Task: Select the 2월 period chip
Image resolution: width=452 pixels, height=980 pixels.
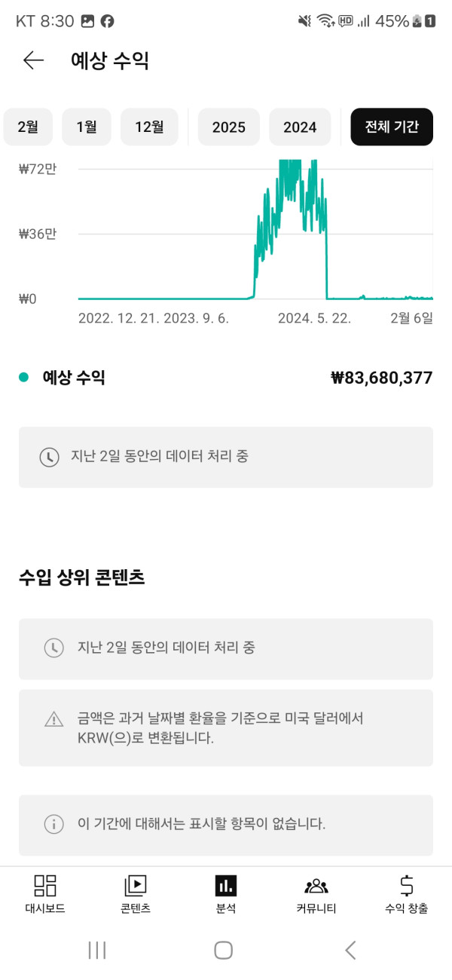Action: (28, 127)
